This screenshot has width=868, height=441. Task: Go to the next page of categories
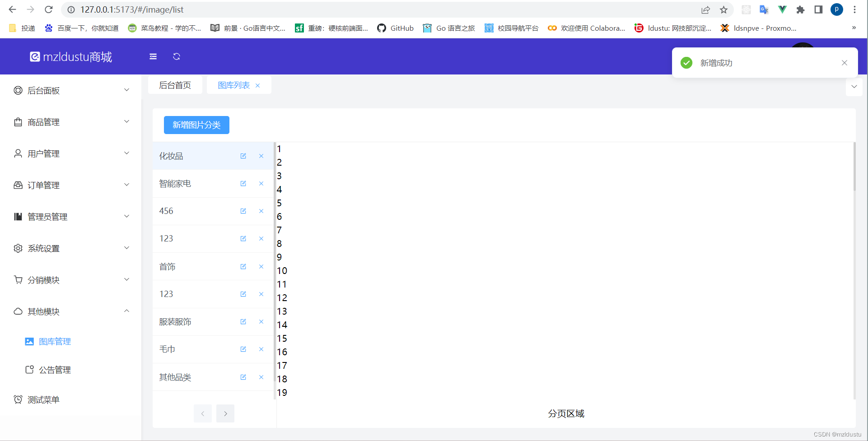point(225,413)
